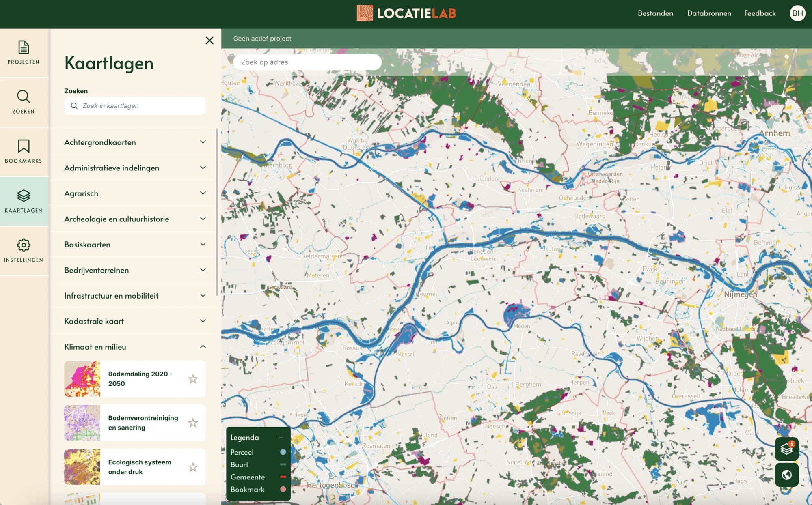Viewport: 812px width, 505px height.
Task: Open the Databronnen menu item
Action: click(709, 13)
